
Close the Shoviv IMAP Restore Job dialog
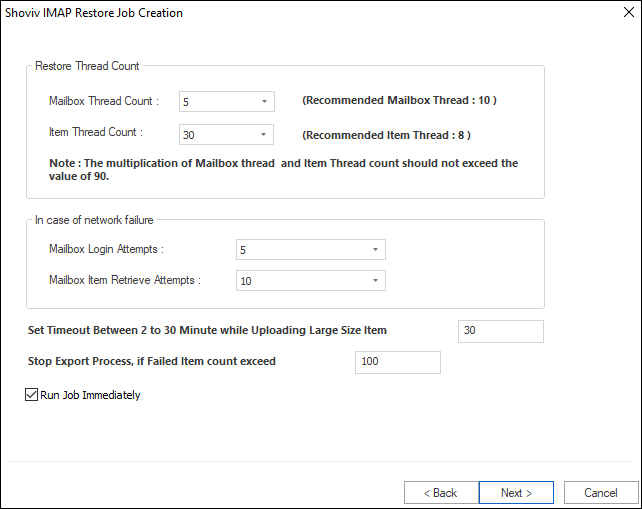(629, 12)
